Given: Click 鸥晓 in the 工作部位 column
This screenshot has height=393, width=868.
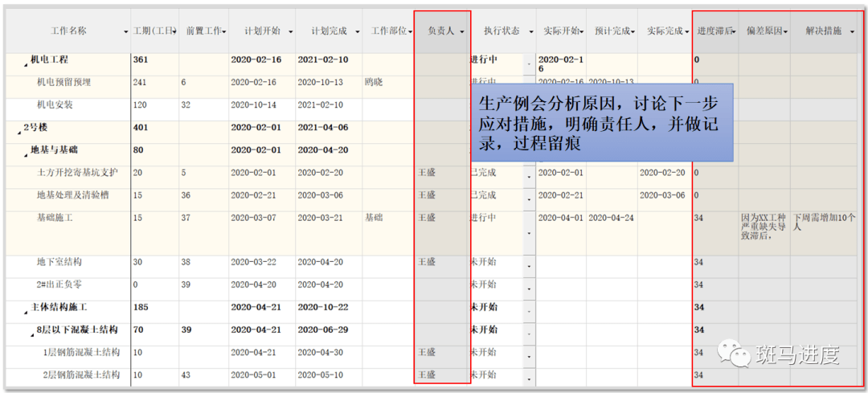Looking at the screenshot, I should (x=374, y=83).
